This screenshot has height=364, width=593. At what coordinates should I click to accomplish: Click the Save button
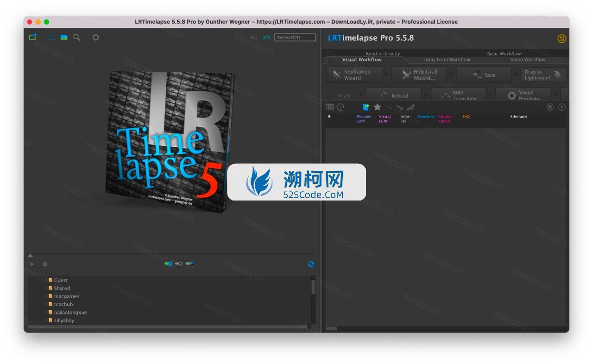(x=484, y=75)
